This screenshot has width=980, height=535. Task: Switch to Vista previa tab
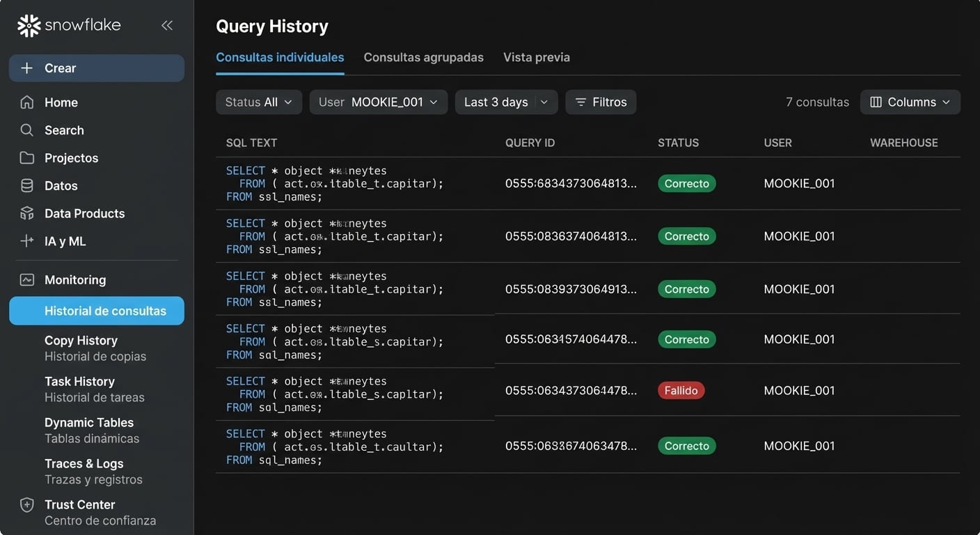coord(537,58)
